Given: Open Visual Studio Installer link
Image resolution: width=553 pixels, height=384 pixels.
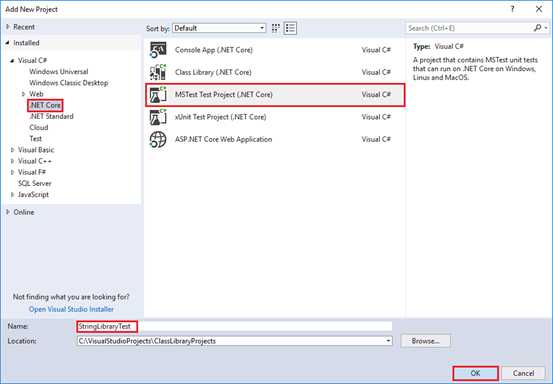Looking at the screenshot, I should tap(71, 309).
